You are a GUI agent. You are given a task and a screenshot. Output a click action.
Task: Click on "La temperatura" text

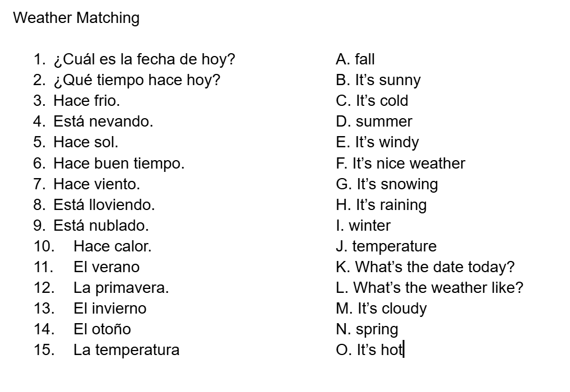[x=126, y=350]
